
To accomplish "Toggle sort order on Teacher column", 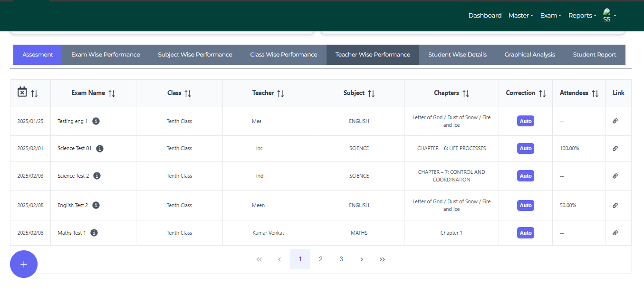I will pyautogui.click(x=280, y=94).
